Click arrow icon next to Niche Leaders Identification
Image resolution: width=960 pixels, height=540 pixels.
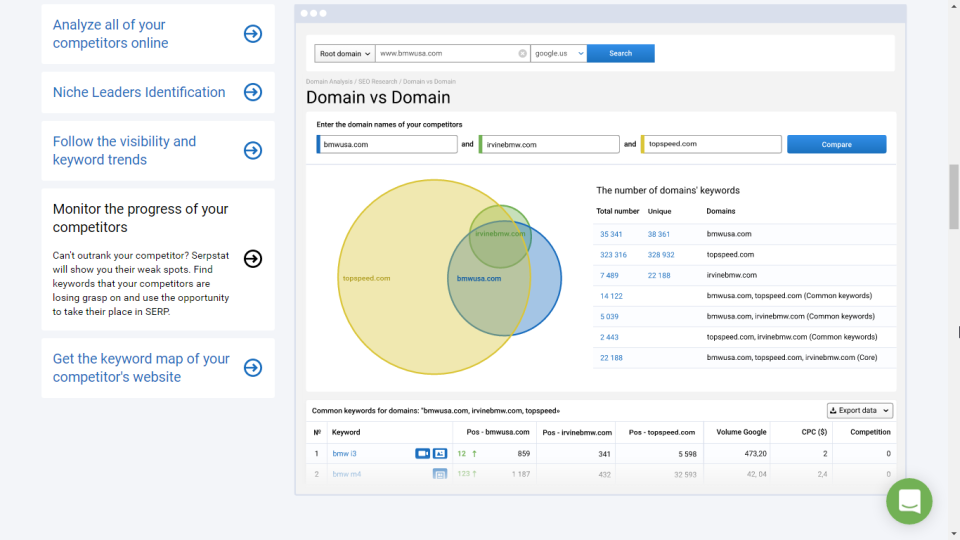[253, 92]
